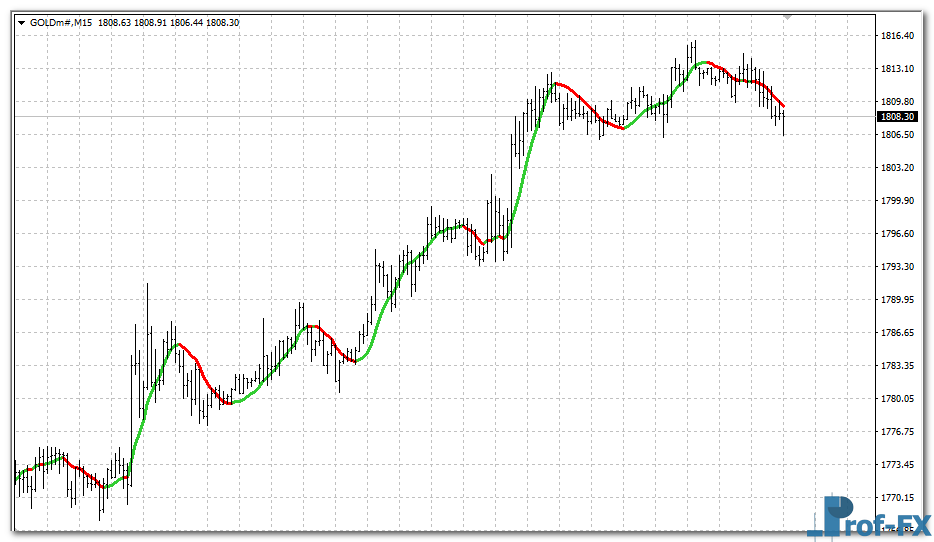Image resolution: width=934 pixels, height=542 pixels.
Task: Click the 1783.35 price scale label
Action: click(896, 366)
